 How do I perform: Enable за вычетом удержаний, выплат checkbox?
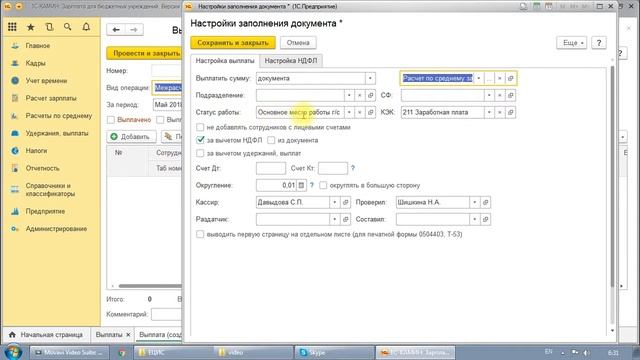tap(200, 153)
